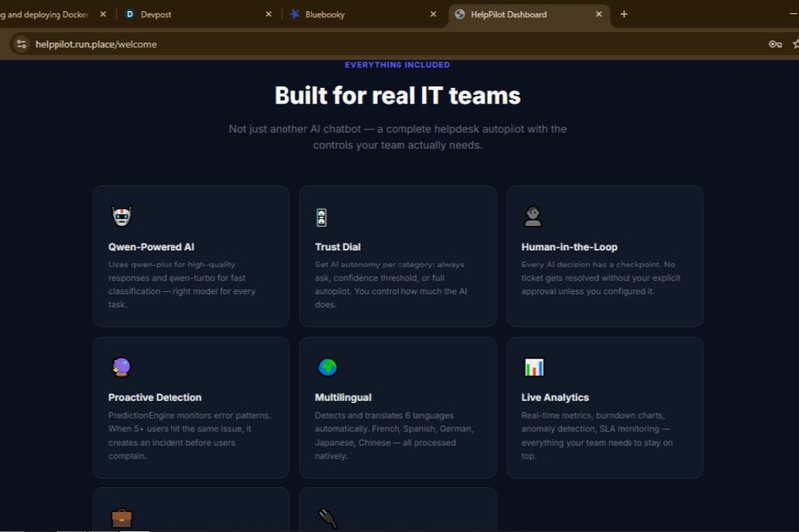
Task: Click the 'Real-time metrics, burndown charts' text
Action: tap(597, 436)
